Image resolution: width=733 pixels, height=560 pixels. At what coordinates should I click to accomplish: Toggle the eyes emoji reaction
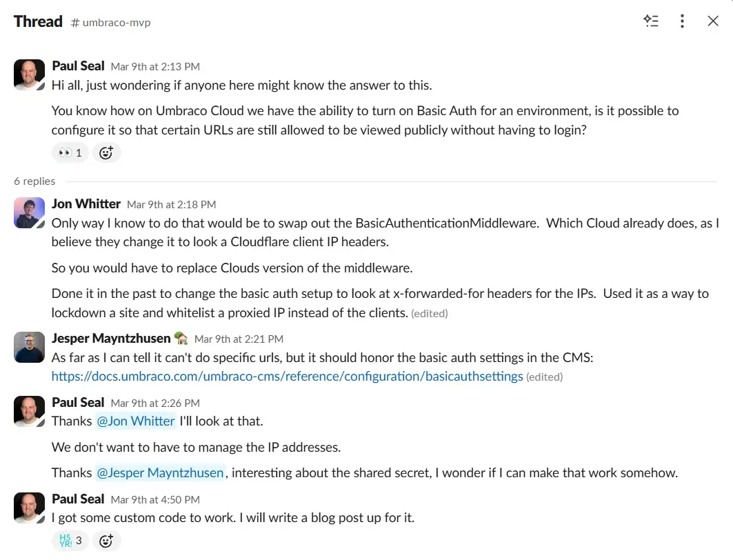click(x=70, y=153)
